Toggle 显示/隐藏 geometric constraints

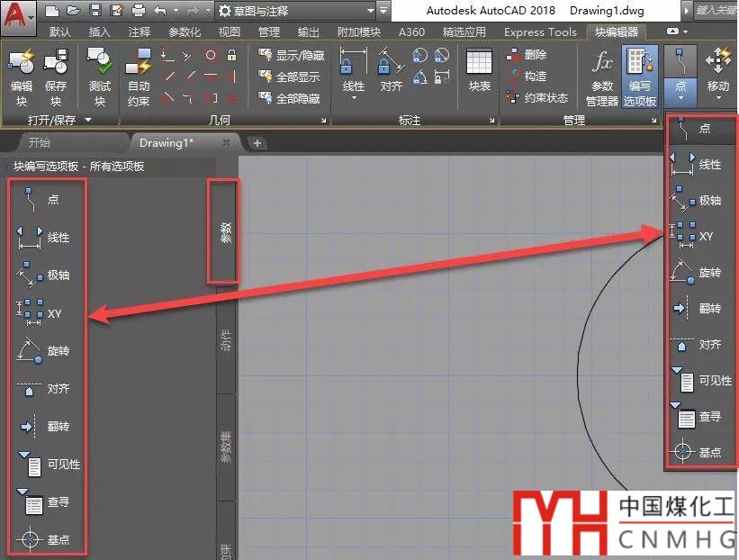point(291,56)
